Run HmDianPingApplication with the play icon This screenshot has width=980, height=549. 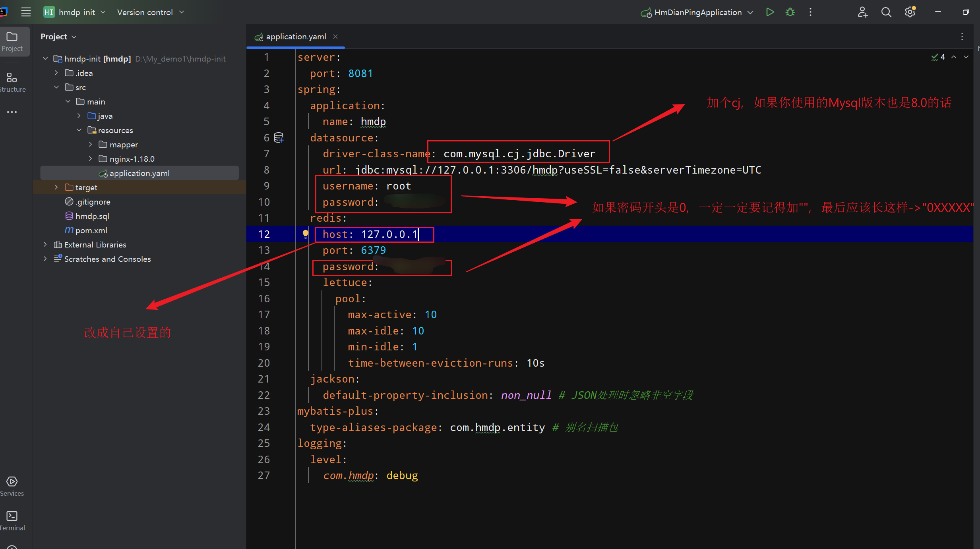[770, 12]
